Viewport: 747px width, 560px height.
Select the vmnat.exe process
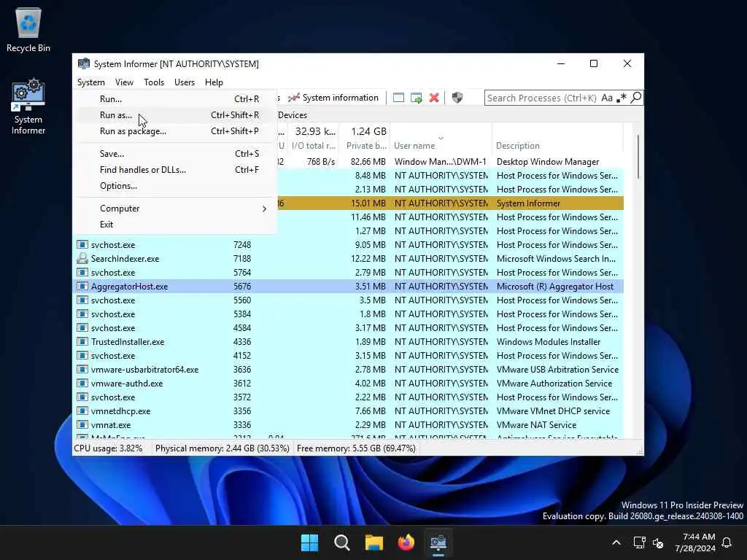click(x=111, y=425)
